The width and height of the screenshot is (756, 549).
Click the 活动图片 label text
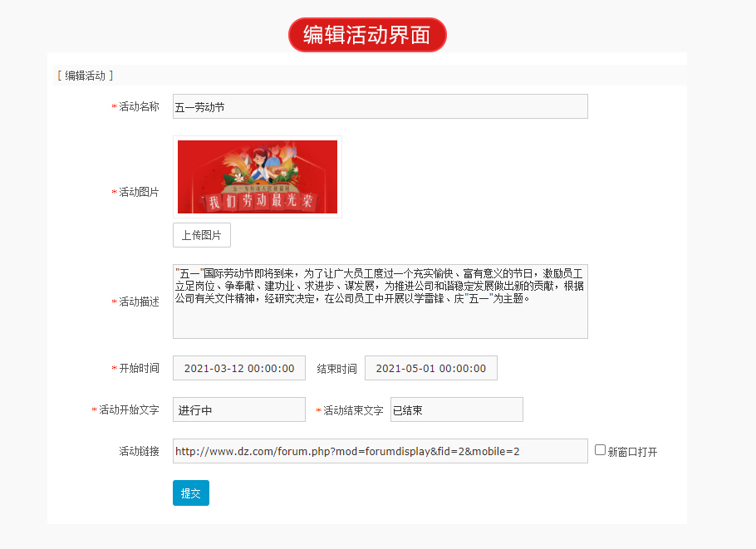point(139,193)
